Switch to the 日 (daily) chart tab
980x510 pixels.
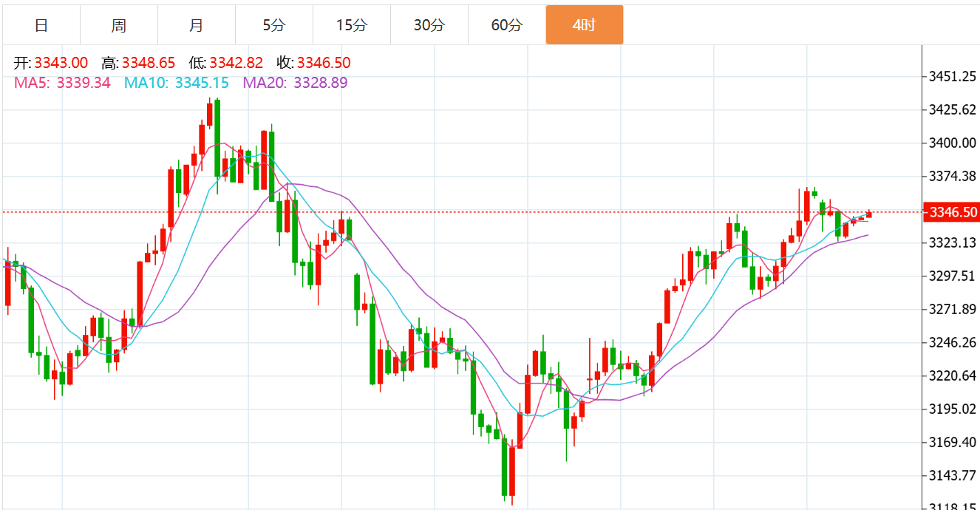(x=41, y=25)
